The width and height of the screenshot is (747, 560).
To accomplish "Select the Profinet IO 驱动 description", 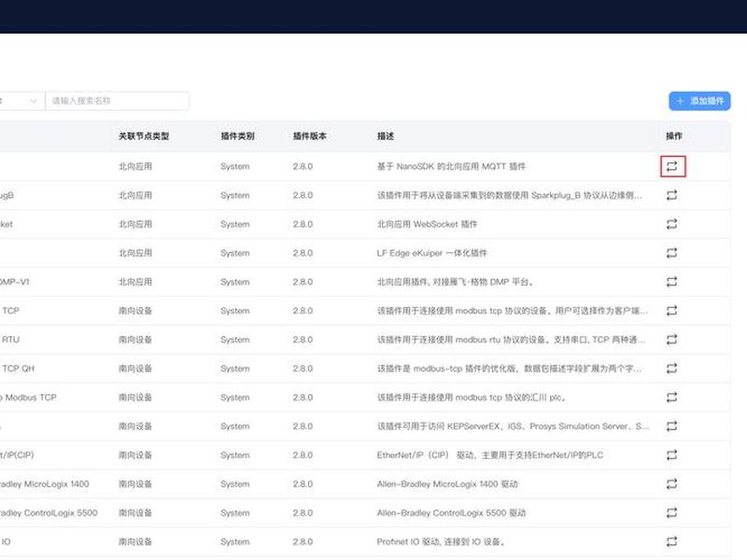I will (441, 542).
